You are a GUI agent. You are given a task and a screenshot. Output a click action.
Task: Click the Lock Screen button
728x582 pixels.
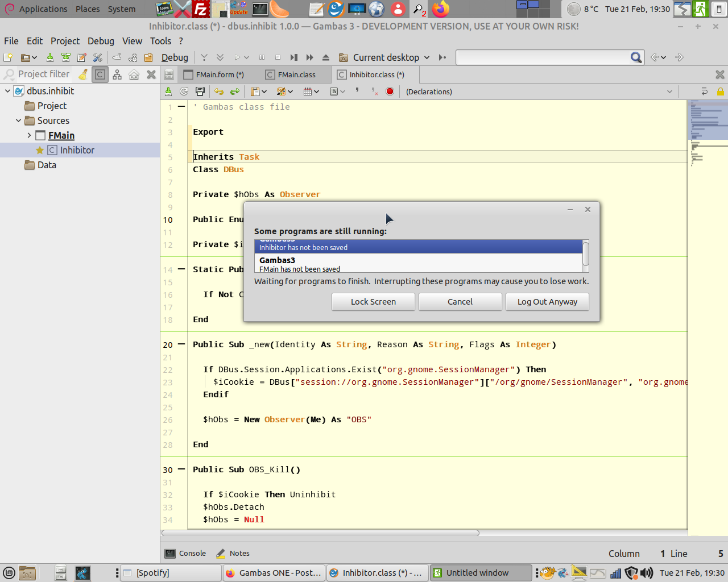[x=373, y=302]
